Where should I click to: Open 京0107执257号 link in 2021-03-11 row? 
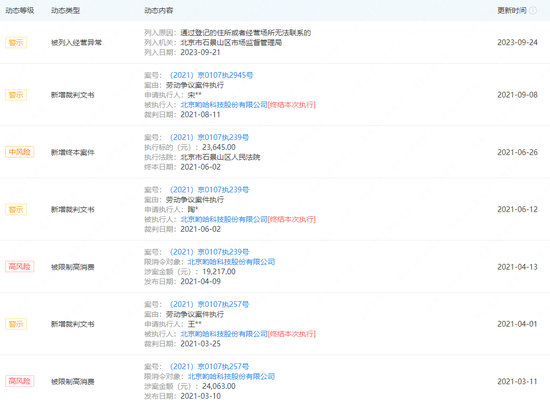209,366
